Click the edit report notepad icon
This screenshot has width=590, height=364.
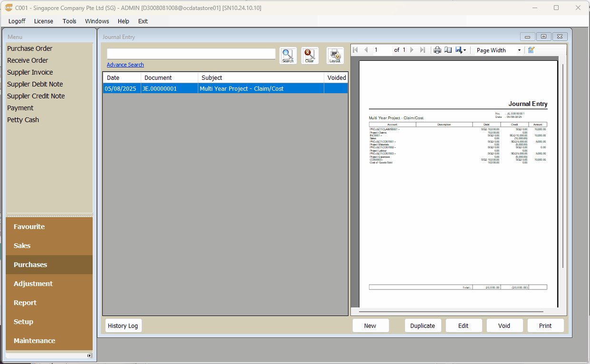pyautogui.click(x=531, y=50)
